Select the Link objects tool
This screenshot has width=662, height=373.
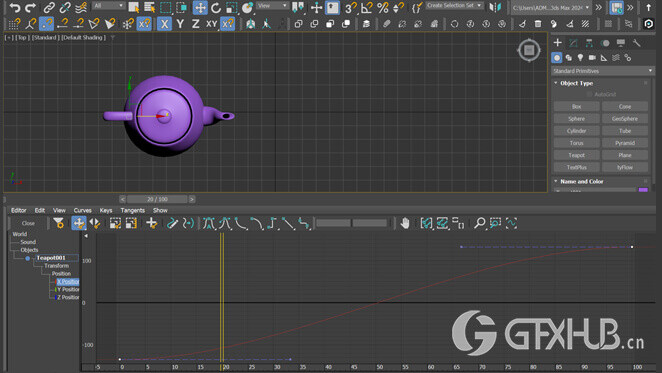pyautogui.click(x=49, y=8)
